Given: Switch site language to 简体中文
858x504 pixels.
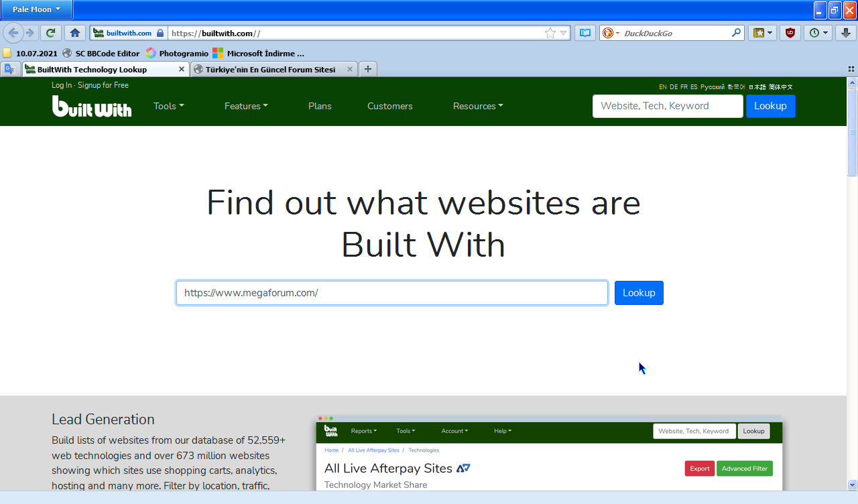Looking at the screenshot, I should (x=781, y=87).
